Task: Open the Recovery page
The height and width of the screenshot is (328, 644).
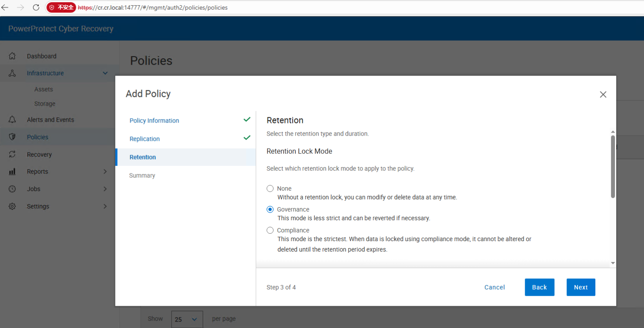Action: (39, 154)
